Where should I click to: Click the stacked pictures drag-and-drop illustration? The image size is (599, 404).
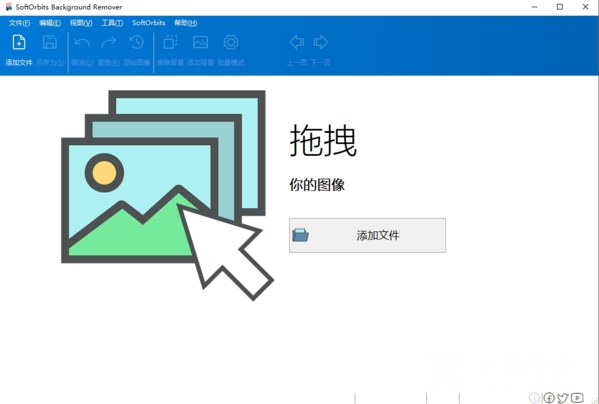[167, 195]
